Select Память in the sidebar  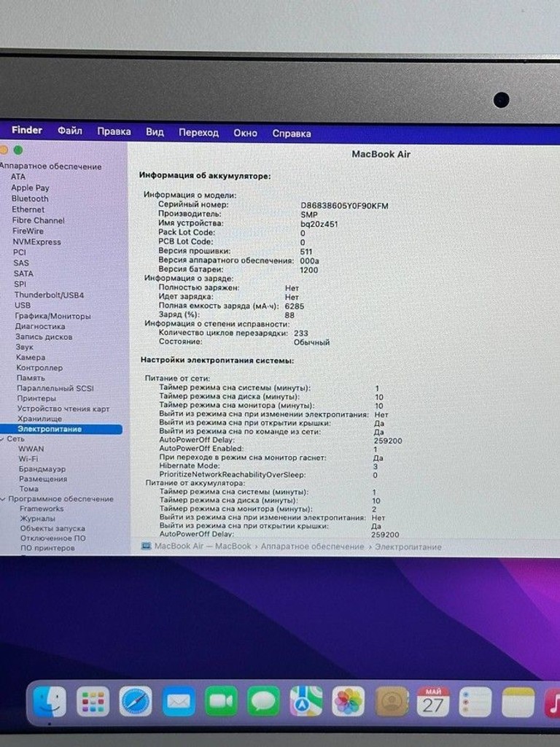pyautogui.click(x=31, y=378)
